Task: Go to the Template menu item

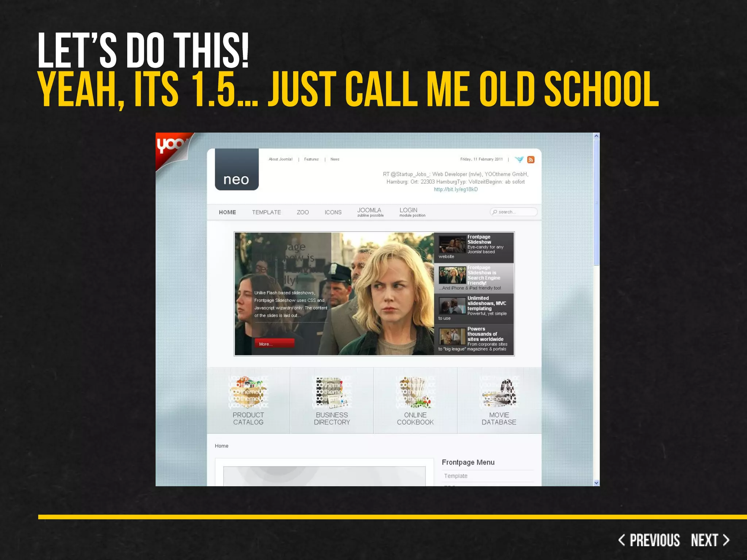Action: (266, 212)
